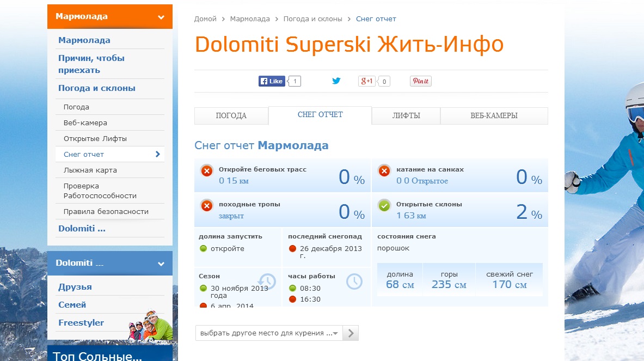The width and height of the screenshot is (644, 361).
Task: Click the green dot beside 'откройте'
Action: (203, 248)
